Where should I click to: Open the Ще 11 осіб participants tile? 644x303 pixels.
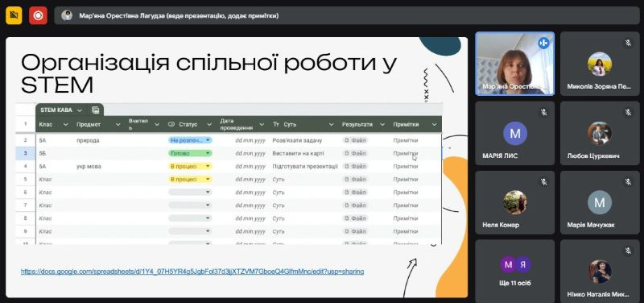(514, 272)
